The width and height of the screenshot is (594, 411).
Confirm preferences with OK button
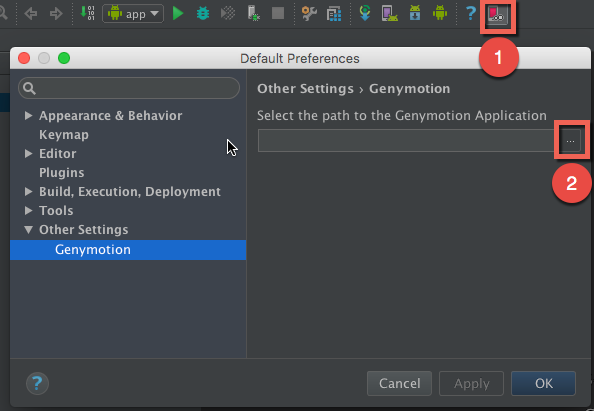[543, 383]
